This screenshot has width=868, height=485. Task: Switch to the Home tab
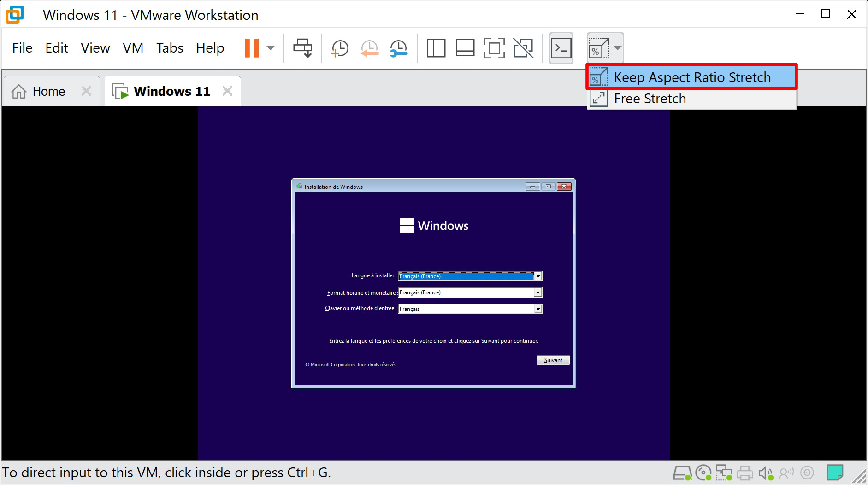pyautogui.click(x=49, y=91)
